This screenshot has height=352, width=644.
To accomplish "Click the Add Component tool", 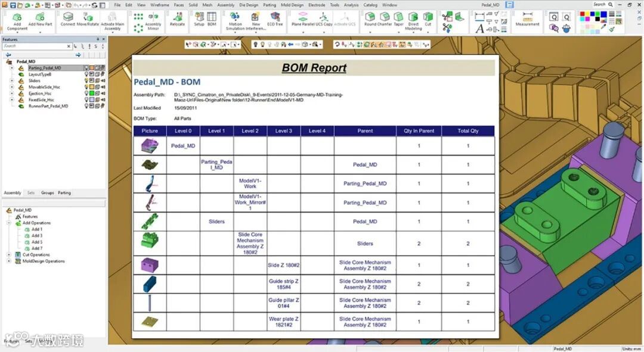I will tap(17, 21).
